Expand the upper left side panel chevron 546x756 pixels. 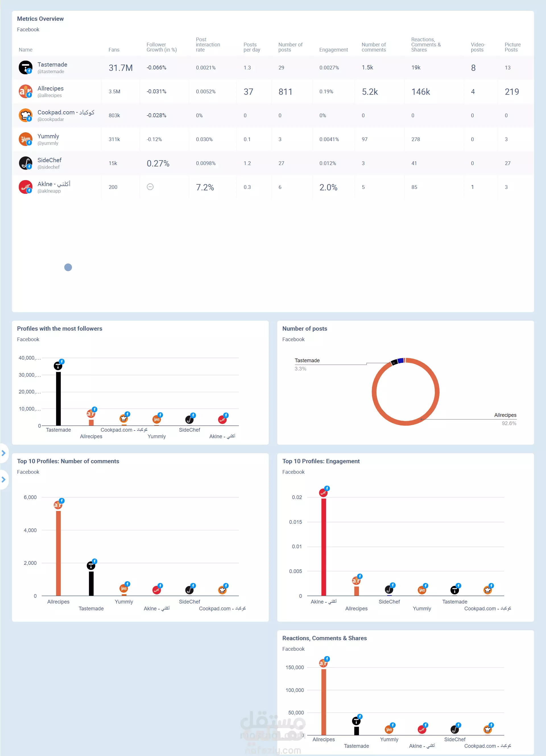click(x=4, y=453)
